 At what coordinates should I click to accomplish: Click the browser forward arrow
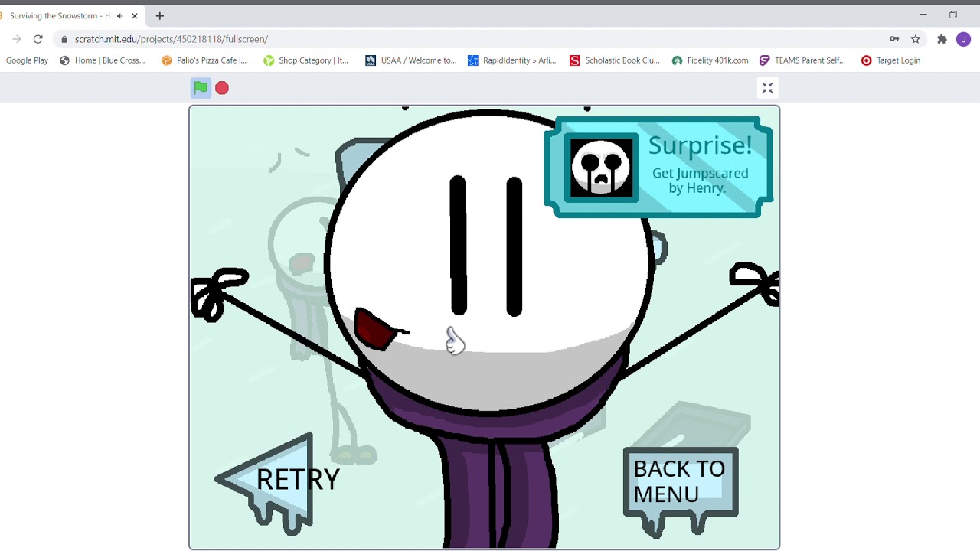point(16,39)
